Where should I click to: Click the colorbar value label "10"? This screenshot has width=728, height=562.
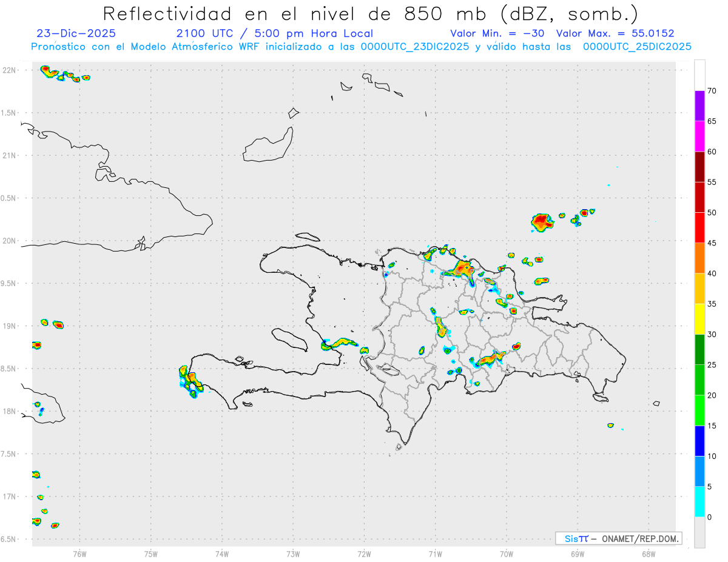tap(712, 456)
